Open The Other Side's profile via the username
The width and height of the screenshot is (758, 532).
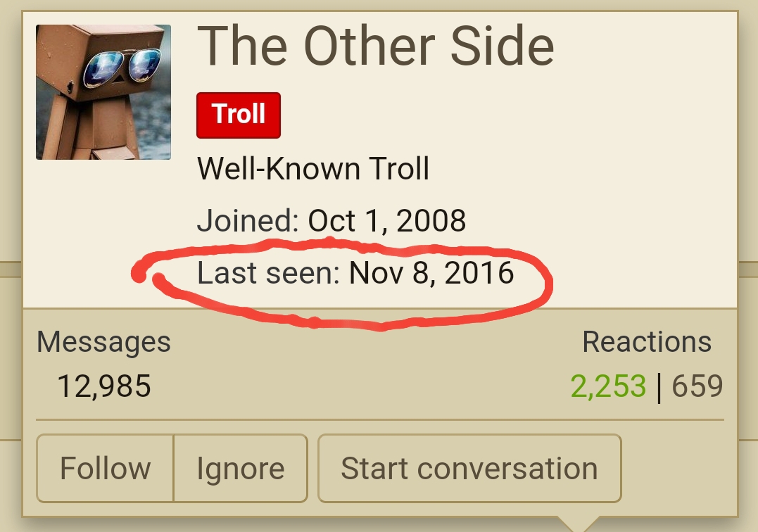tap(376, 46)
